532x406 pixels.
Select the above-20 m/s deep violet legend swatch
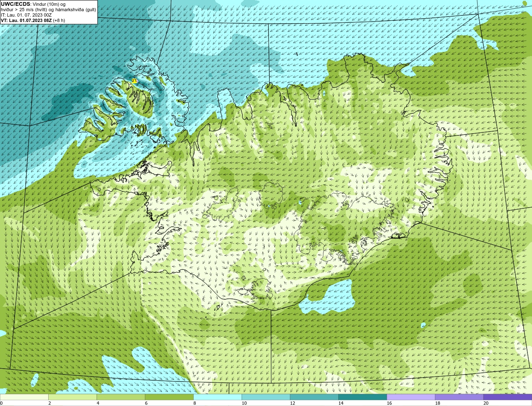coord(507,397)
